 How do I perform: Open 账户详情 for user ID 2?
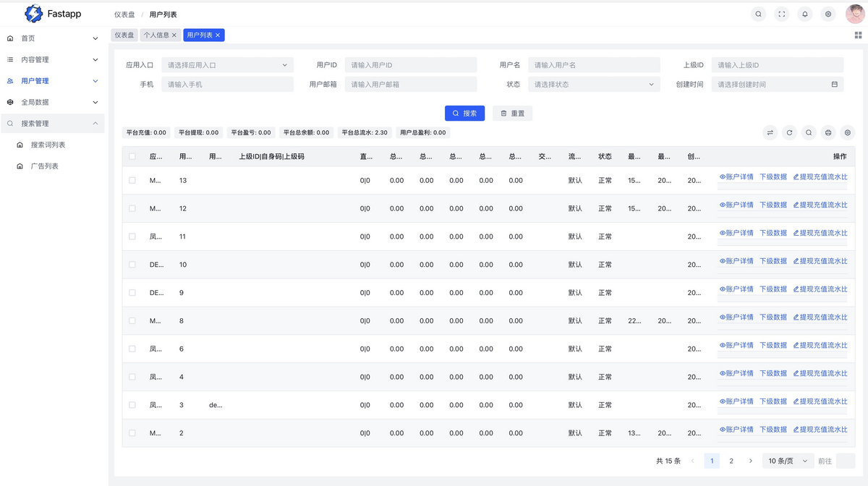[x=736, y=430]
